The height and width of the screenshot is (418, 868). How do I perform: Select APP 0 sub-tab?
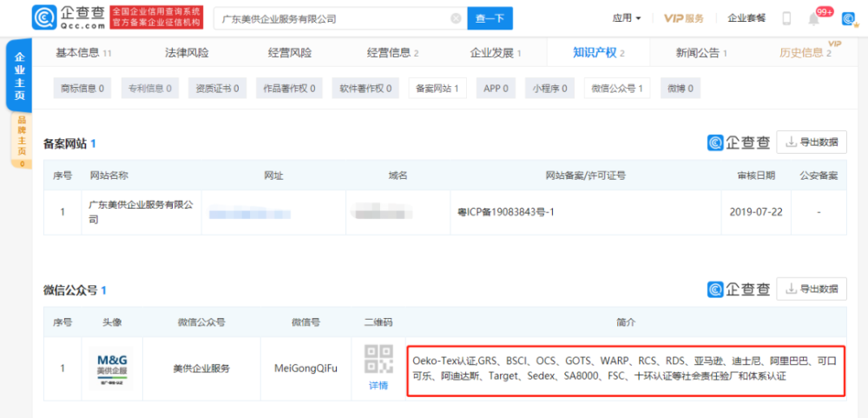click(496, 88)
